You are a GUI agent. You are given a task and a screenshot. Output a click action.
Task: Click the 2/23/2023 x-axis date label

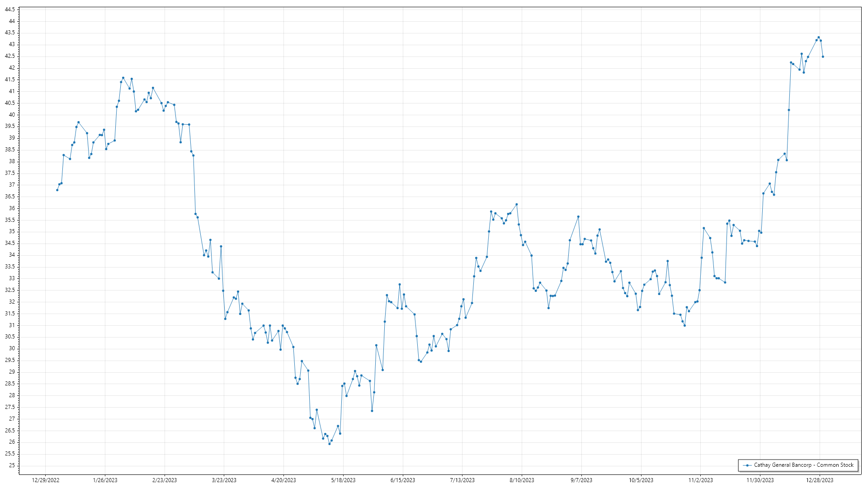click(x=165, y=480)
